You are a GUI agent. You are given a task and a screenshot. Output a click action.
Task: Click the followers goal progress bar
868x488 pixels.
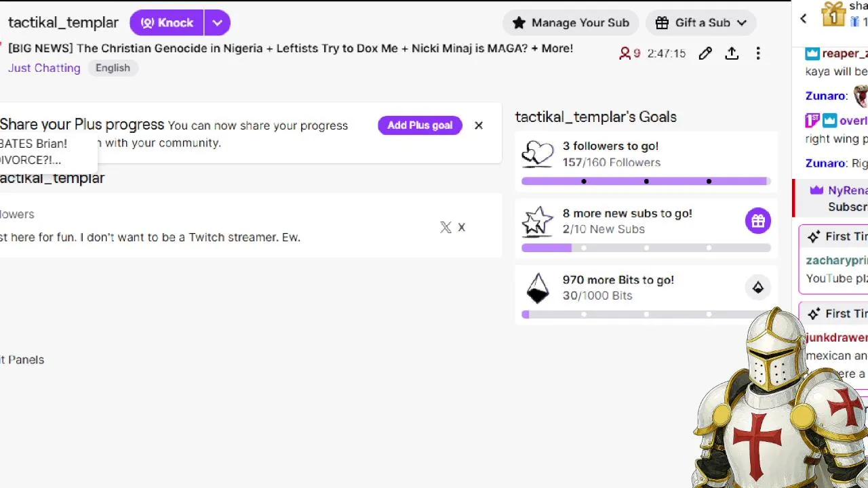coord(646,181)
